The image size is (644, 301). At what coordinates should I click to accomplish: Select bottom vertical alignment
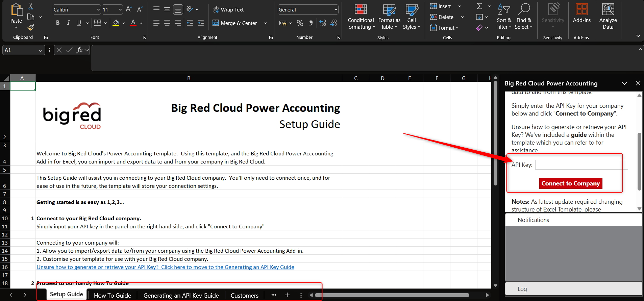tap(178, 9)
